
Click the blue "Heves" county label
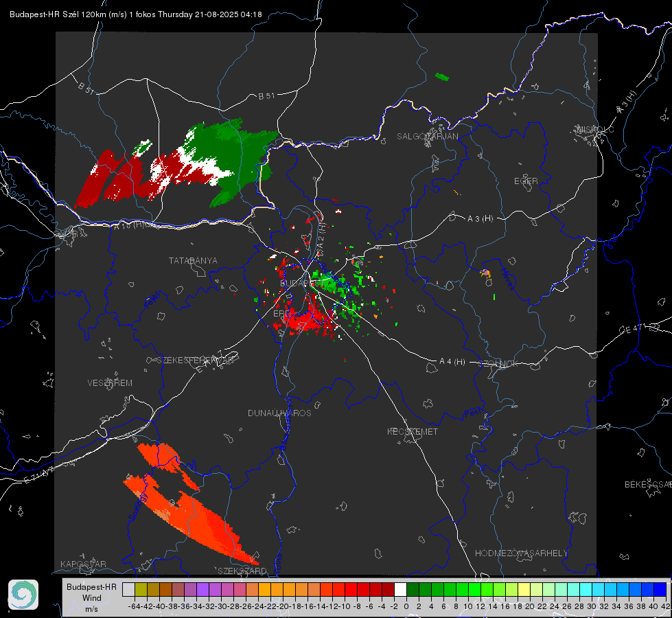click(507, 279)
